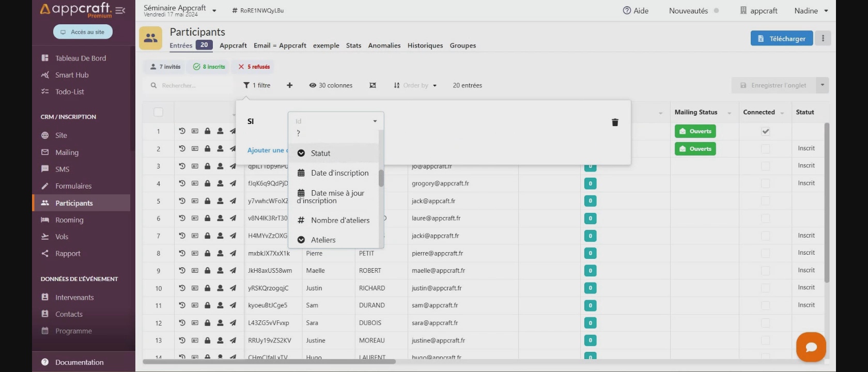Check the Connected checkbox in row 2
The height and width of the screenshot is (372, 868).
click(x=765, y=149)
